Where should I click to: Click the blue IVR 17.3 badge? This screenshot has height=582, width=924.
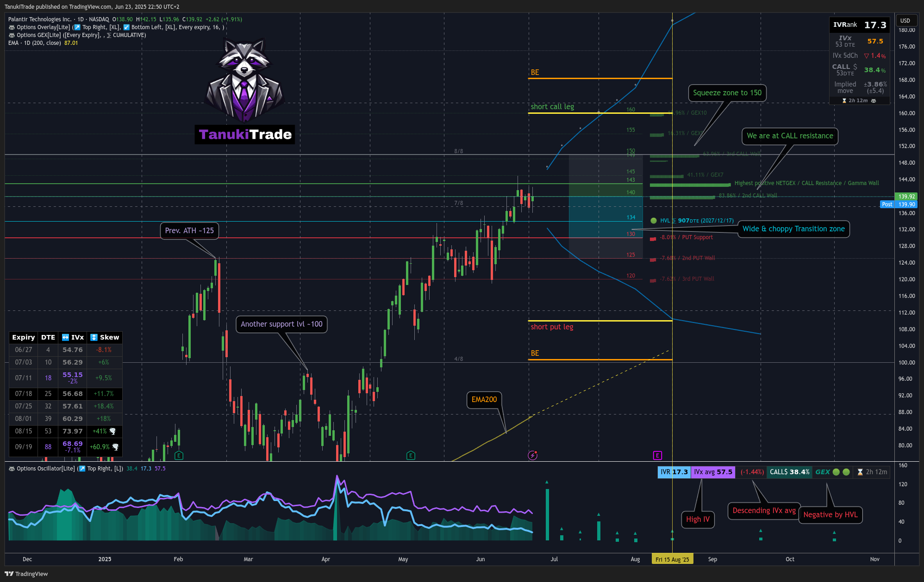coord(674,472)
